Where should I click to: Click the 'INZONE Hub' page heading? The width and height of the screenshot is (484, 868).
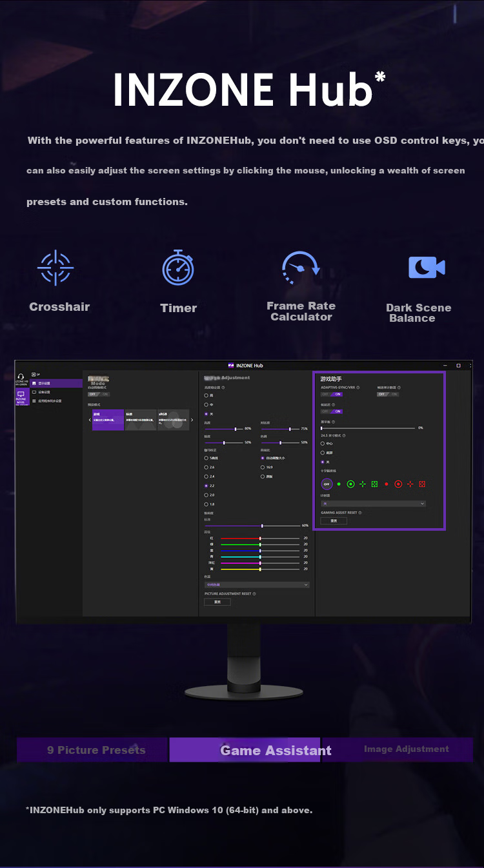pyautogui.click(x=249, y=90)
